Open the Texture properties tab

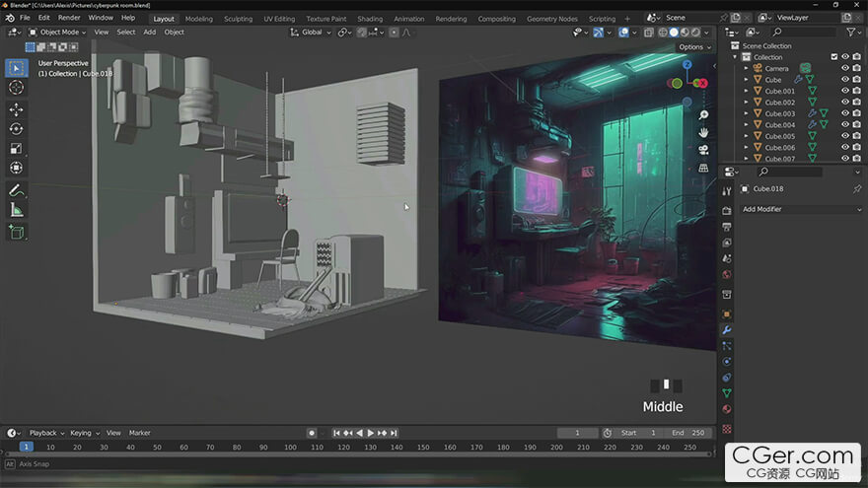pyautogui.click(x=727, y=429)
